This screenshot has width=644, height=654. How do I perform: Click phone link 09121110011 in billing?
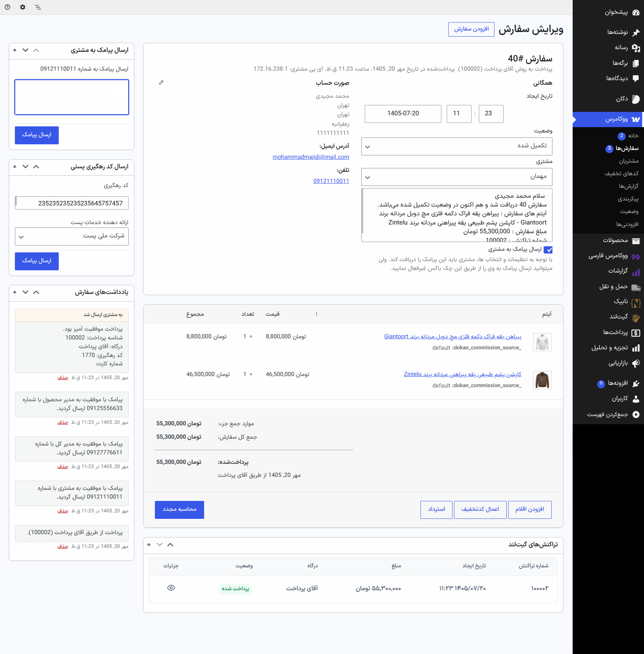tap(331, 181)
